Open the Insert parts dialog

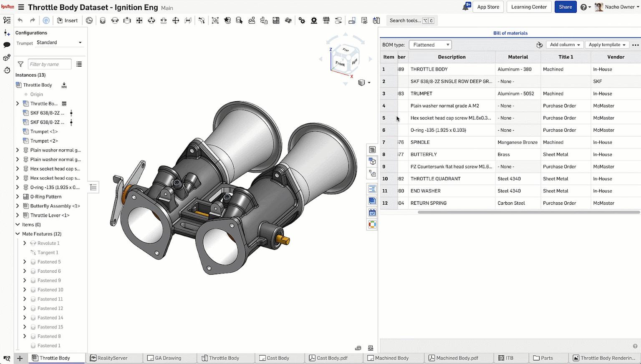(x=67, y=20)
